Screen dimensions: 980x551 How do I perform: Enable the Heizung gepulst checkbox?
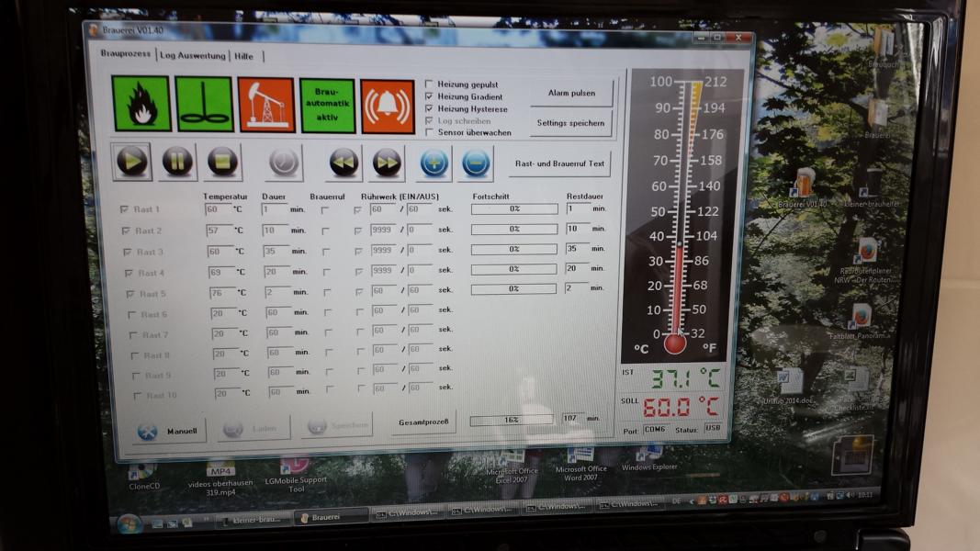pos(429,84)
